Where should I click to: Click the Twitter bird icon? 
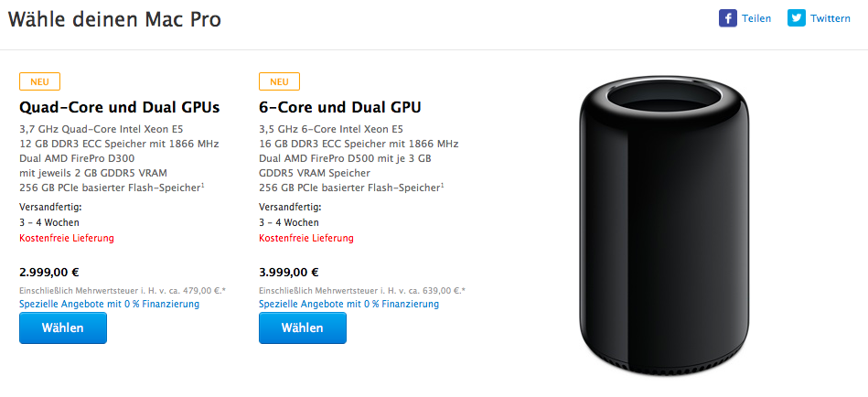(x=797, y=18)
